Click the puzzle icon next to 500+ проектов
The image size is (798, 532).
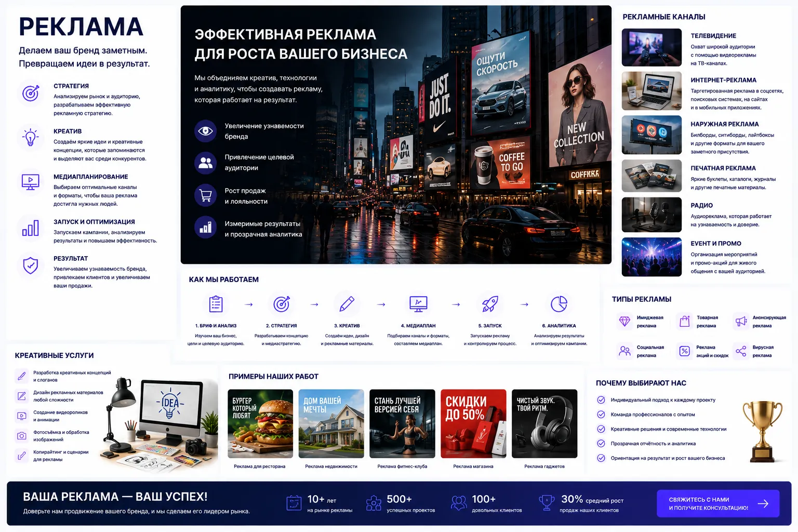tap(374, 503)
